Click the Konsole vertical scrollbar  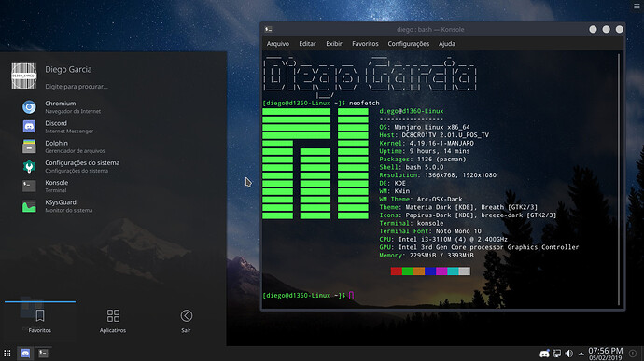point(619,179)
